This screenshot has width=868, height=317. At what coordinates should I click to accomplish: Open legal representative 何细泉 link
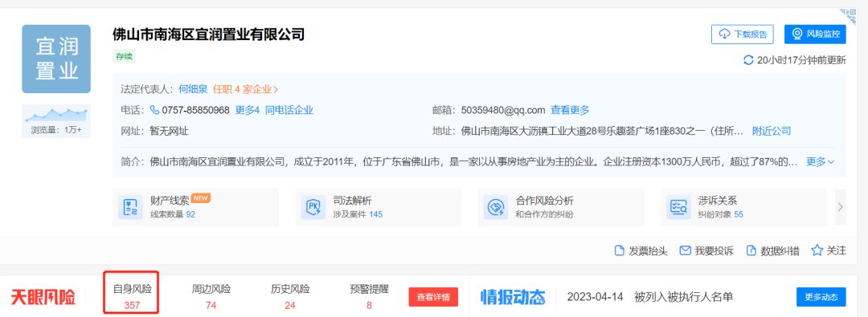point(193,89)
